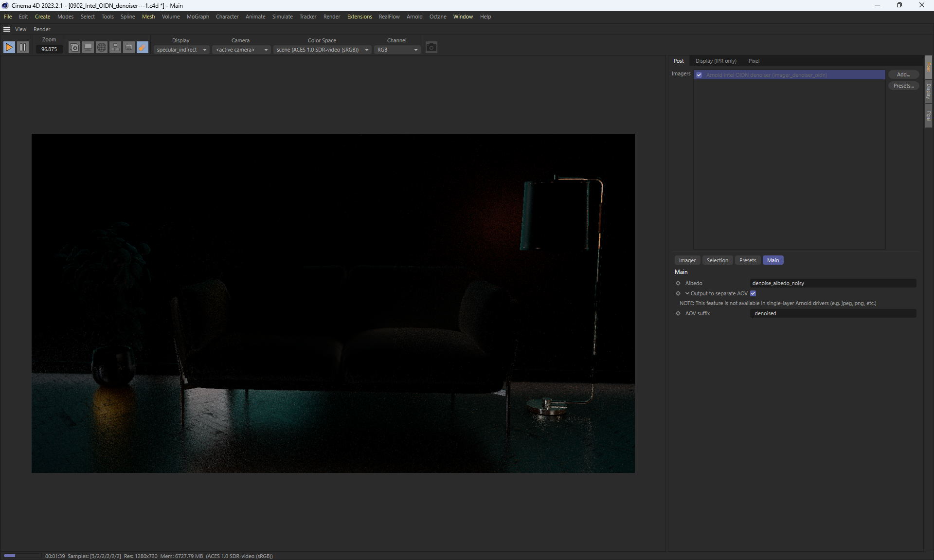Open the hamburger menu icon
This screenshot has height=560, width=934.
7,29
